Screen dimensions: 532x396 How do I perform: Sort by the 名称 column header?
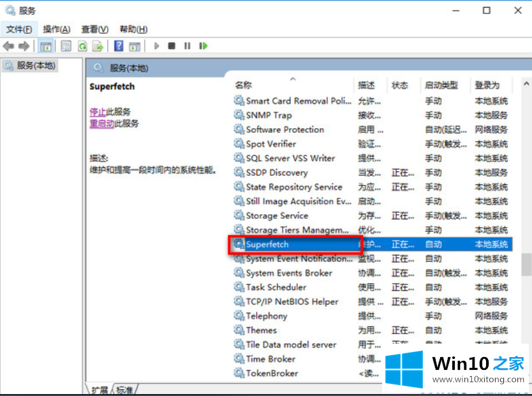(293, 85)
